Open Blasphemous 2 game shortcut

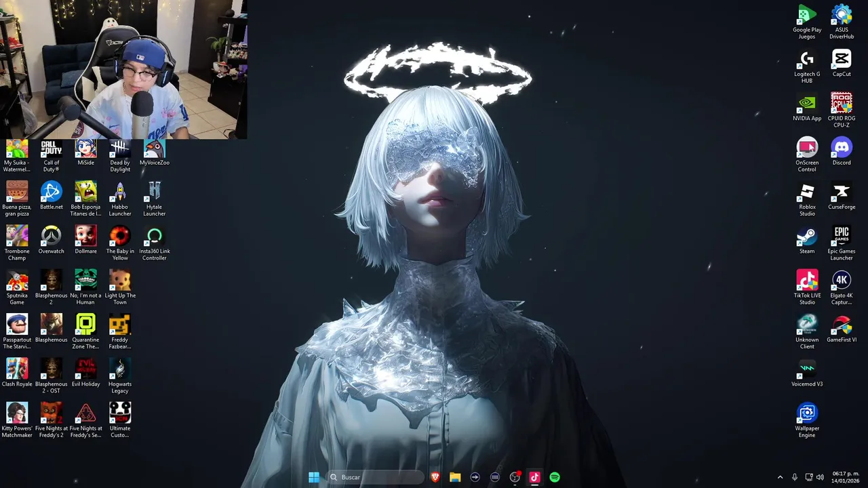coord(51,288)
